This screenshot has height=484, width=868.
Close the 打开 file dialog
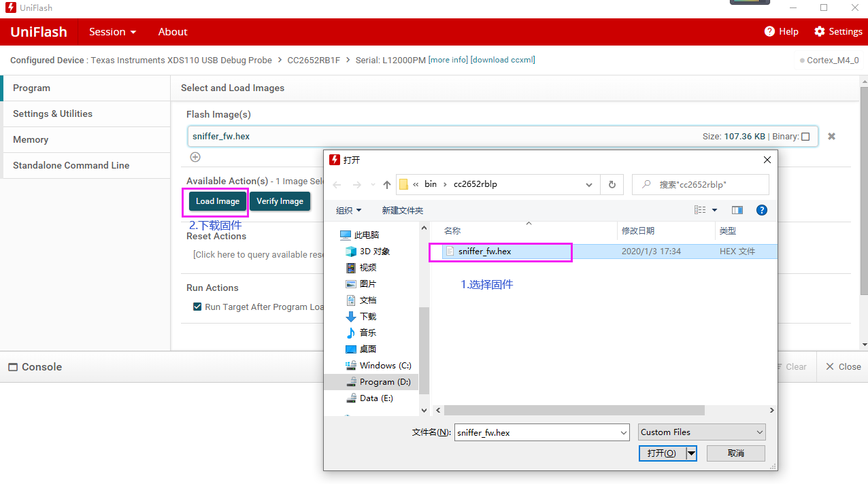coord(767,160)
